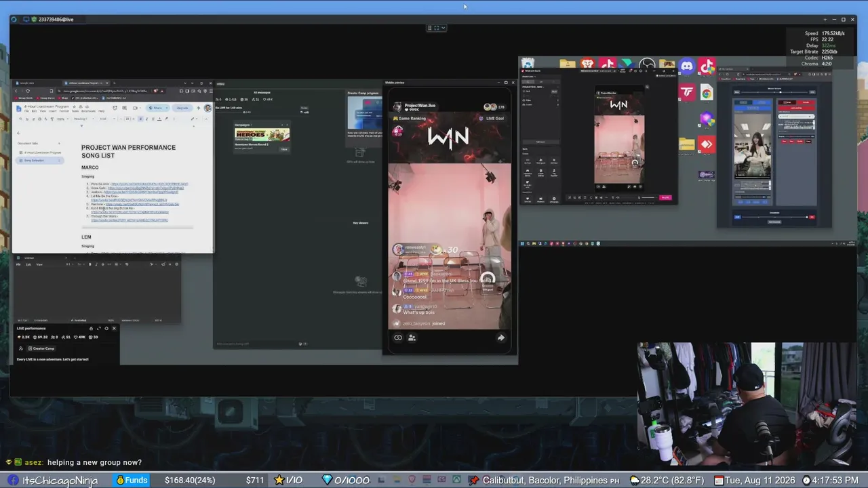Viewport: 868px width, 488px height.
Task: Open the Hometown Heroes campaign banner
Action: pos(262,134)
